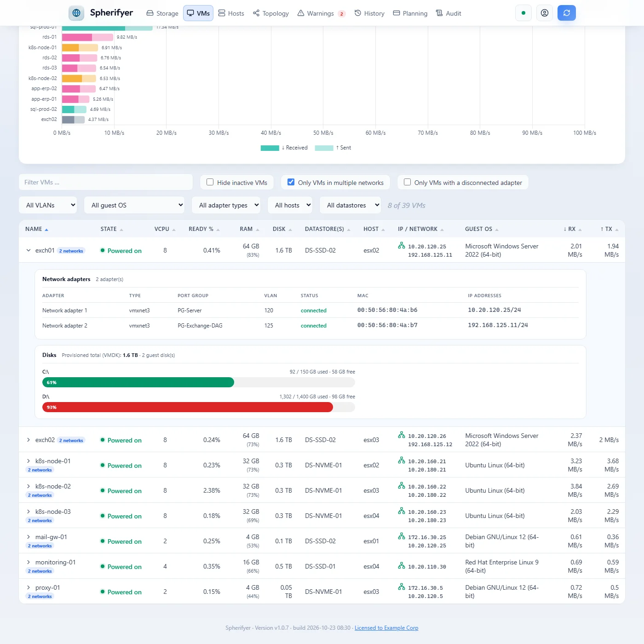This screenshot has width=644, height=644.
Task: Expand the proxy-01 row
Action: coord(29,587)
